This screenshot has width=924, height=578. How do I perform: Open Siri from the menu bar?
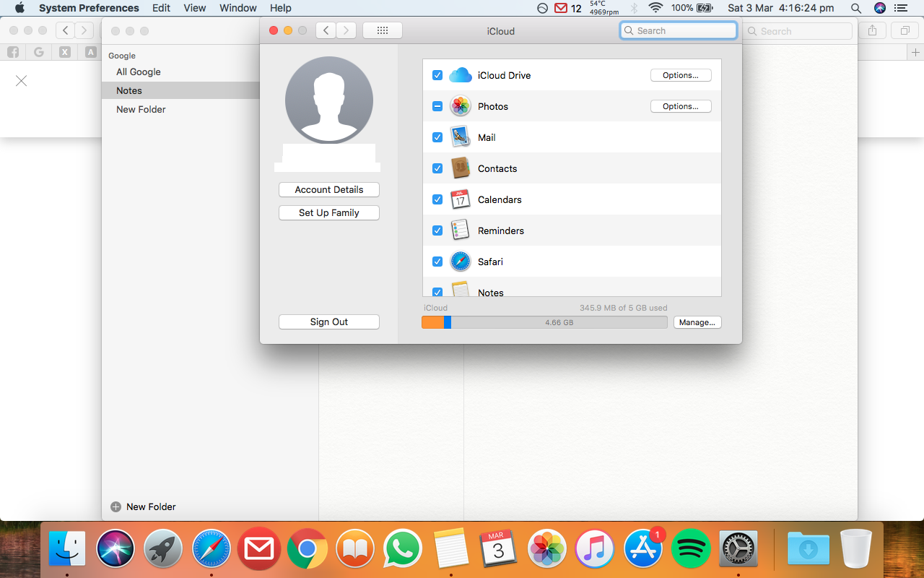[x=879, y=8]
